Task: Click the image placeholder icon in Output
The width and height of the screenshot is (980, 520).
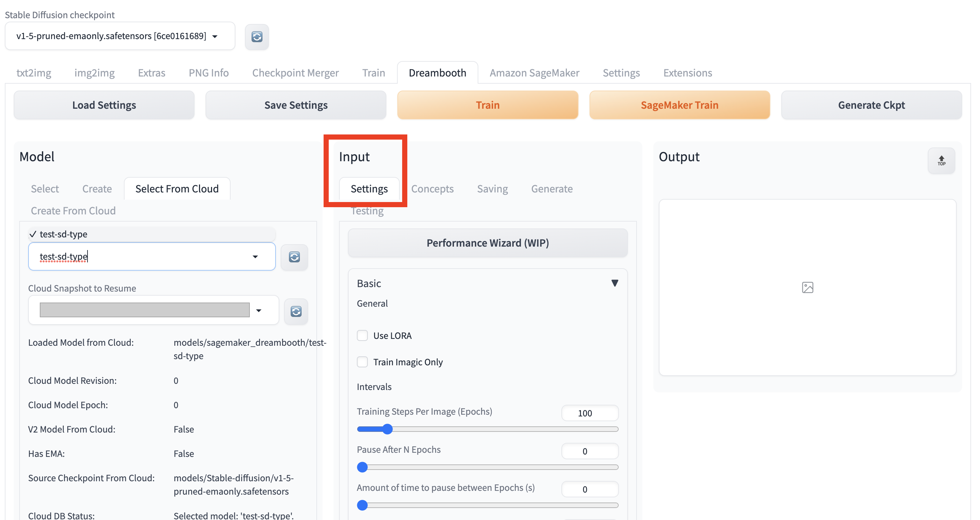Action: coord(807,287)
